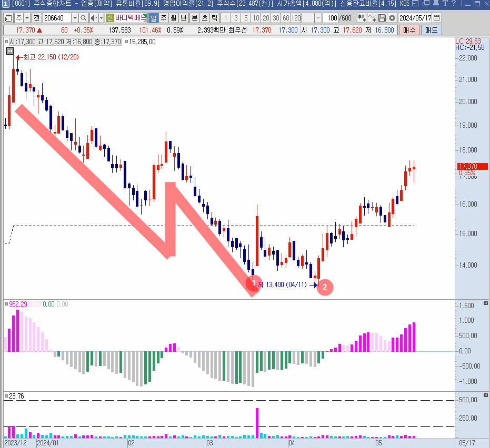Click the price legend marker before 시:17,300
Screen dimensions: 490x448
6,42
